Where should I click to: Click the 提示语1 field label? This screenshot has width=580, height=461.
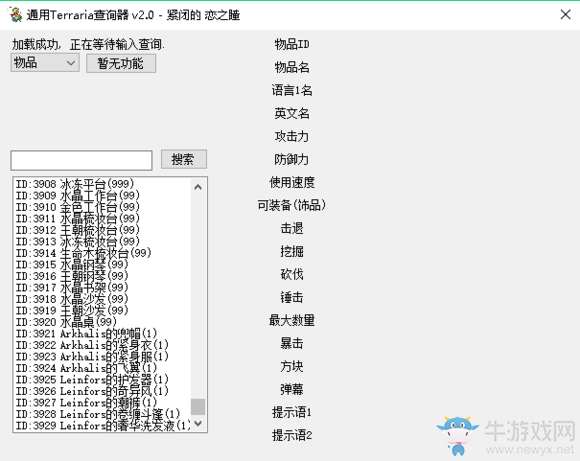(292, 412)
